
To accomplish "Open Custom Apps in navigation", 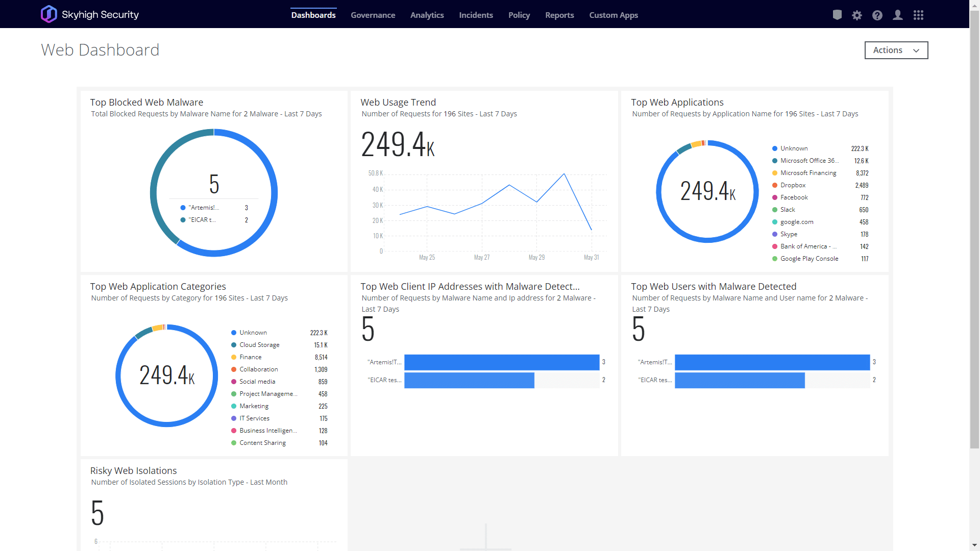I will click(614, 15).
